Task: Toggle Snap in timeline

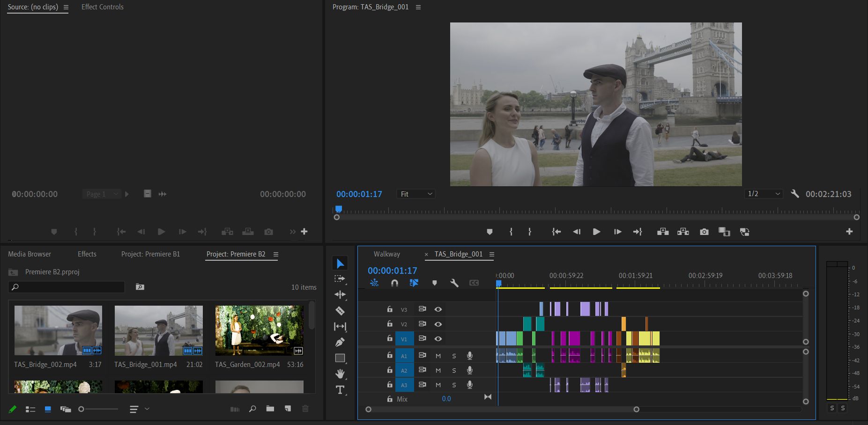Action: (x=394, y=283)
